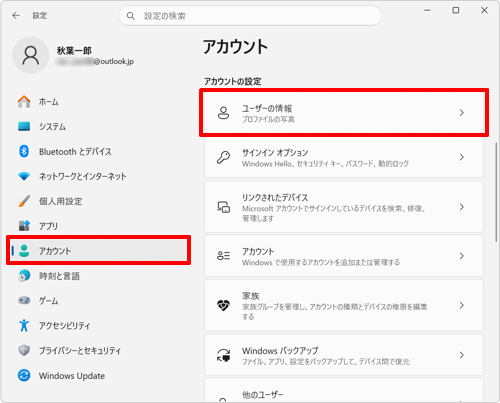Image resolution: width=500 pixels, height=403 pixels.
Task: Click the ネットワークとインターネット wifi icon
Action: tap(24, 176)
